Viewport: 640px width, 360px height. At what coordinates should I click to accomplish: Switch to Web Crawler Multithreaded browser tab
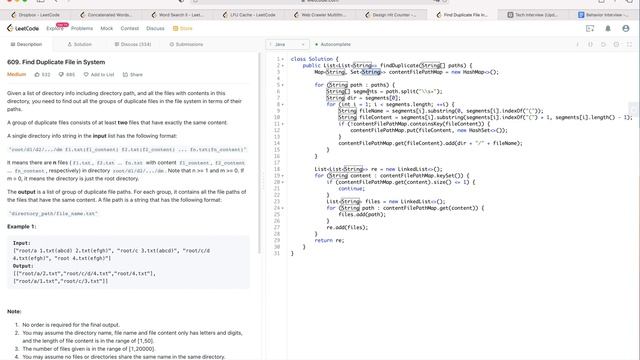pos(320,15)
